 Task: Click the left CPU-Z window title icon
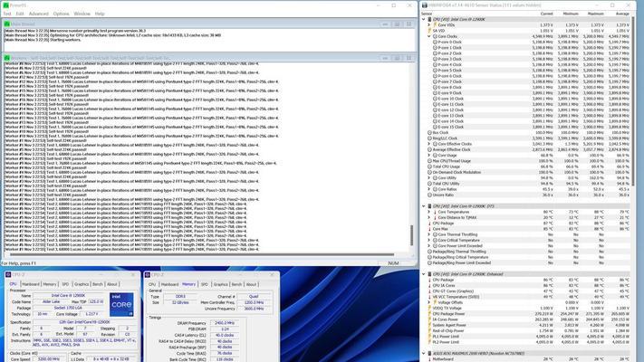(x=8, y=274)
